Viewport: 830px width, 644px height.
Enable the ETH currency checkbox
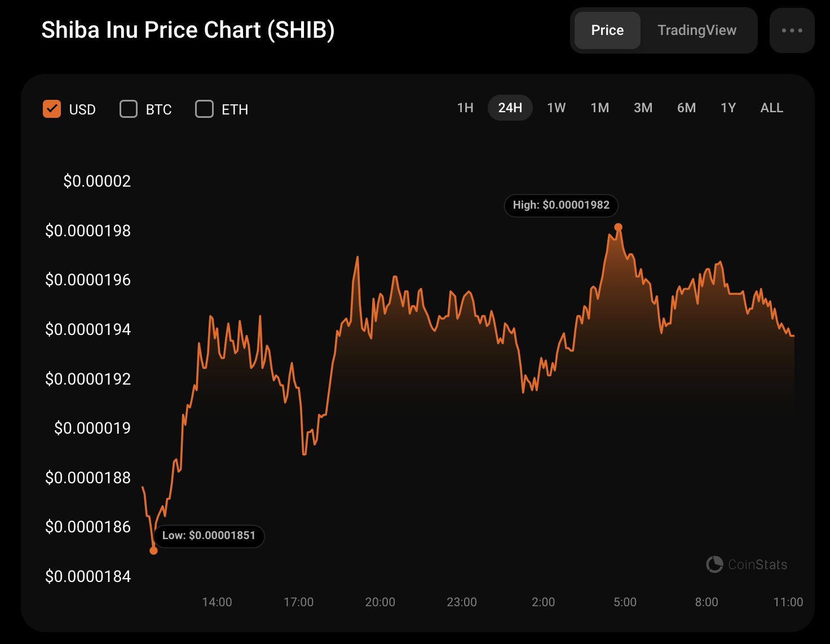204,109
